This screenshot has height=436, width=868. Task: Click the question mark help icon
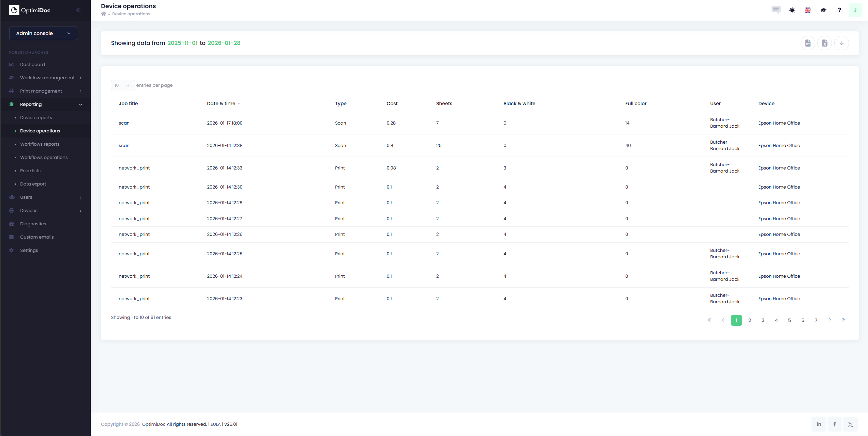click(x=839, y=10)
